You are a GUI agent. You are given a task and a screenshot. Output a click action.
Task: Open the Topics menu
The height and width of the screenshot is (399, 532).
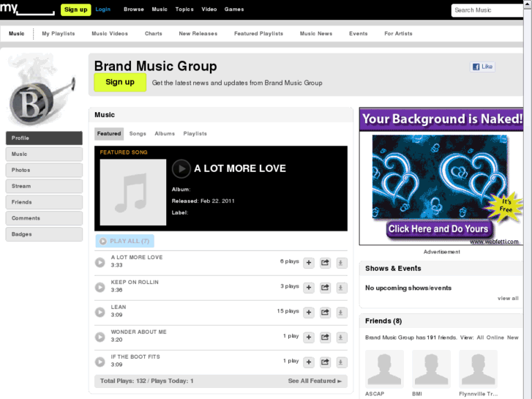click(x=184, y=10)
